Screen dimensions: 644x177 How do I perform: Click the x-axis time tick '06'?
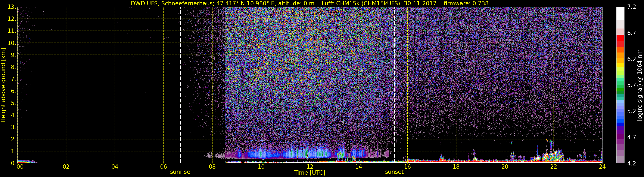pyautogui.click(x=164, y=167)
